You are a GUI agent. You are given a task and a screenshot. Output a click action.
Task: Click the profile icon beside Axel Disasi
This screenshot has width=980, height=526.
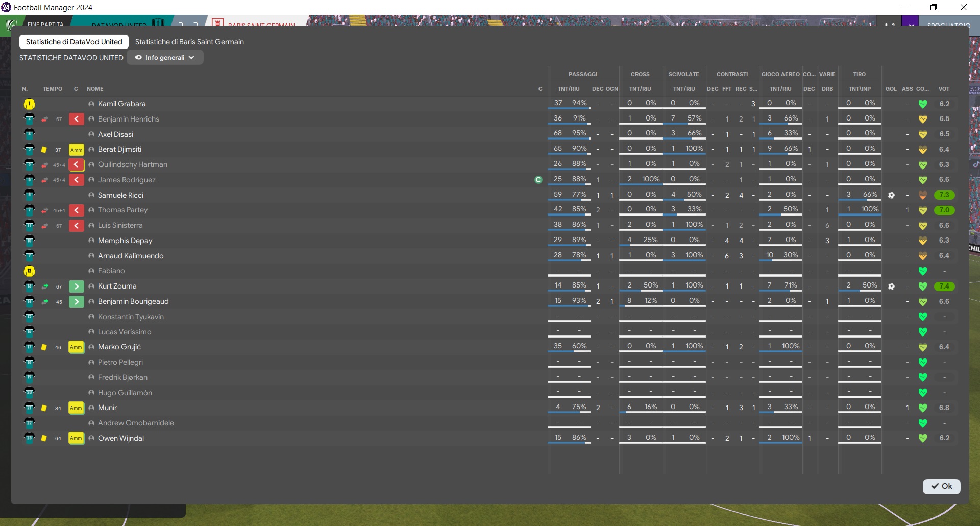[91, 134]
